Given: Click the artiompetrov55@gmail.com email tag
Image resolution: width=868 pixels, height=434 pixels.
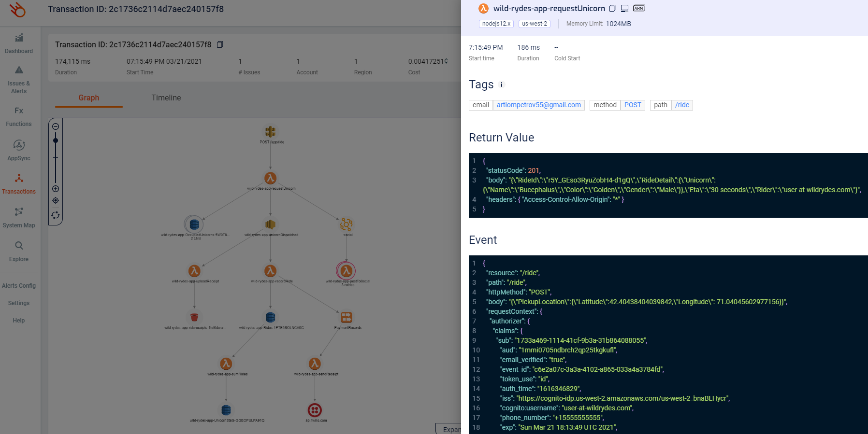Looking at the screenshot, I should (x=539, y=105).
